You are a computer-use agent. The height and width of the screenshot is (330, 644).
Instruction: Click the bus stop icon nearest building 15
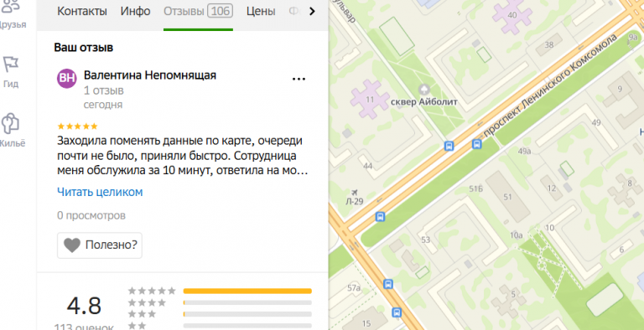click(397, 312)
